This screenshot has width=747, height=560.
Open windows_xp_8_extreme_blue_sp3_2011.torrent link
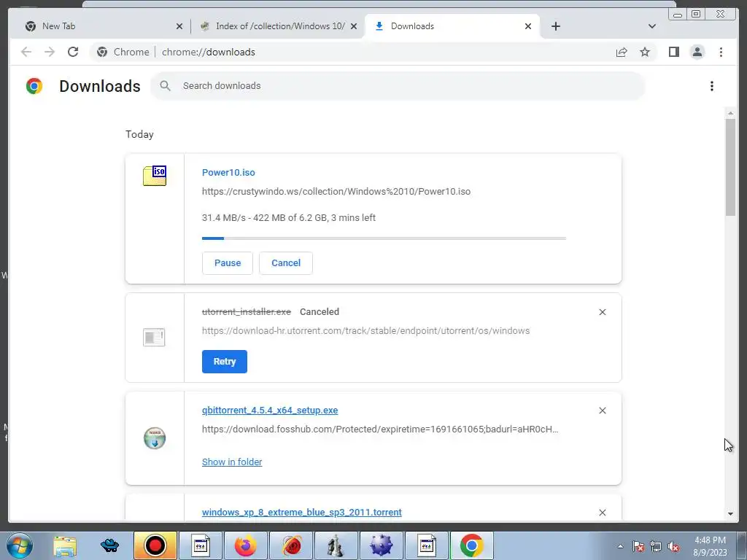pos(301,513)
